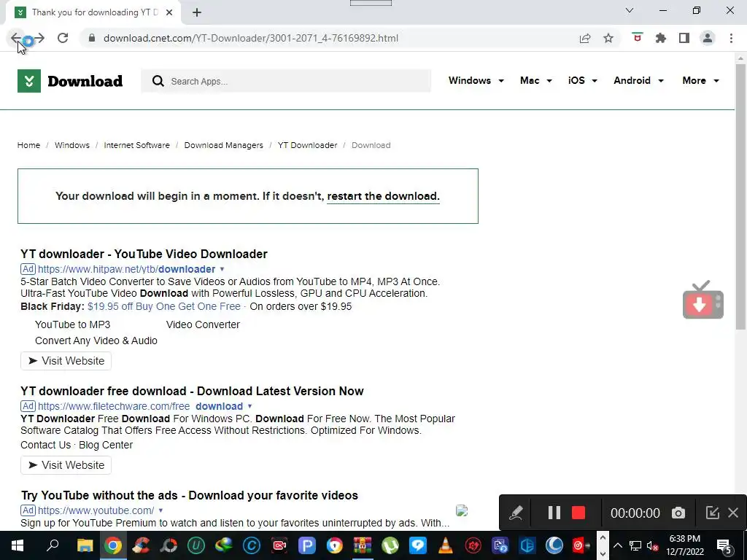Image resolution: width=747 pixels, height=560 pixels.
Task: Expand the Mac menu
Action: pos(536,80)
